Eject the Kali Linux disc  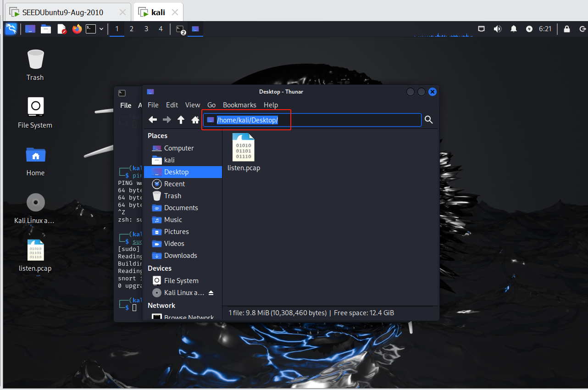[211, 293]
